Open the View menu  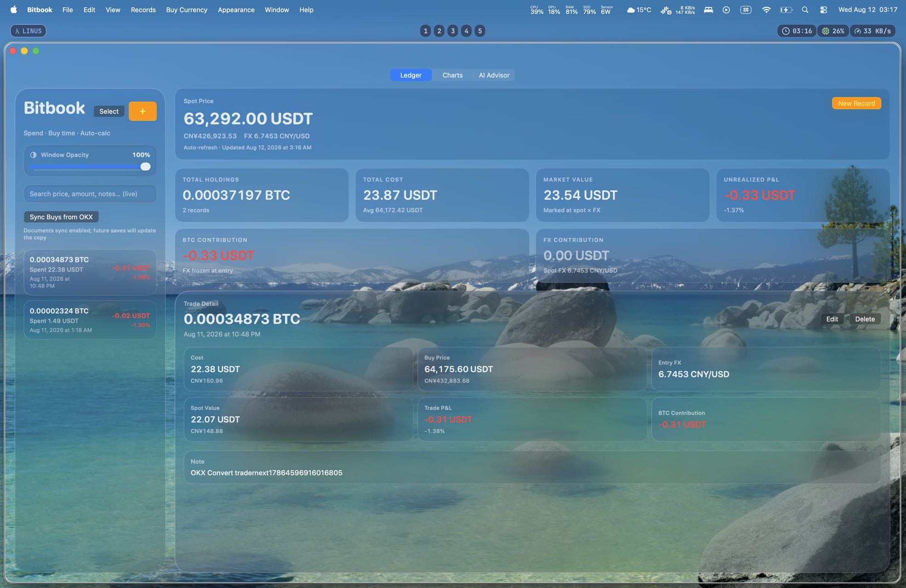(x=113, y=10)
